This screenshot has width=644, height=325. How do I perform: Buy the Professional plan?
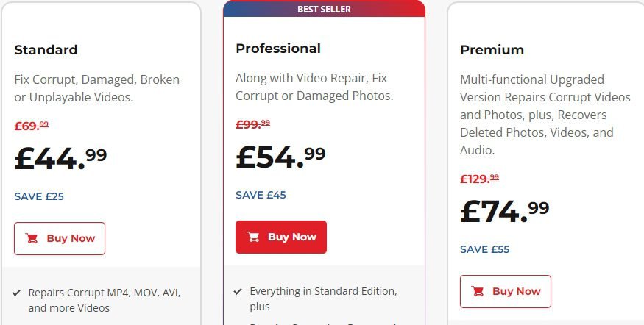click(x=281, y=237)
